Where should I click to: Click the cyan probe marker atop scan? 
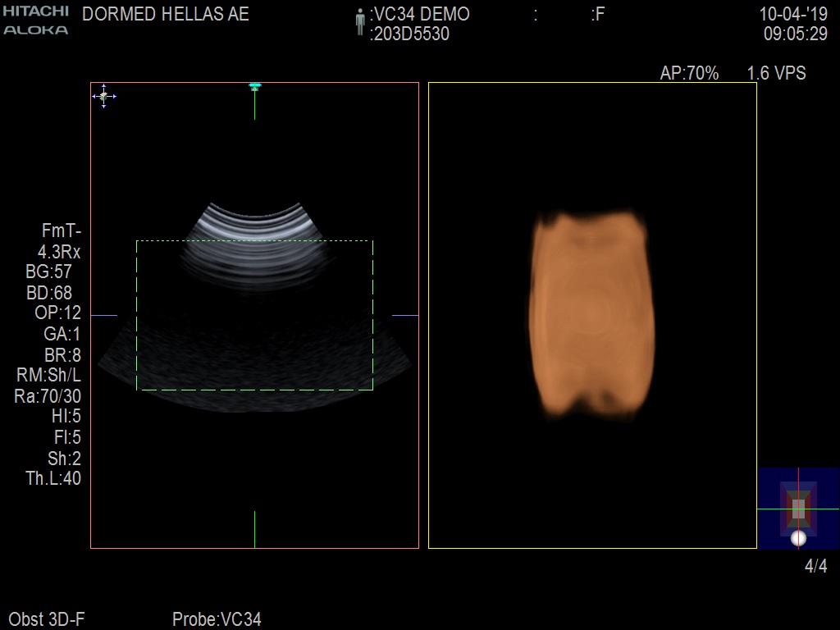click(x=254, y=85)
